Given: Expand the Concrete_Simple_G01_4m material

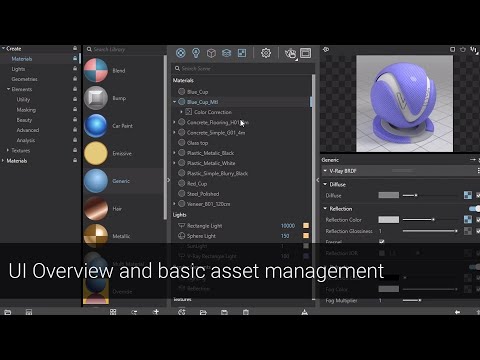Looking at the screenshot, I should pos(174,132).
